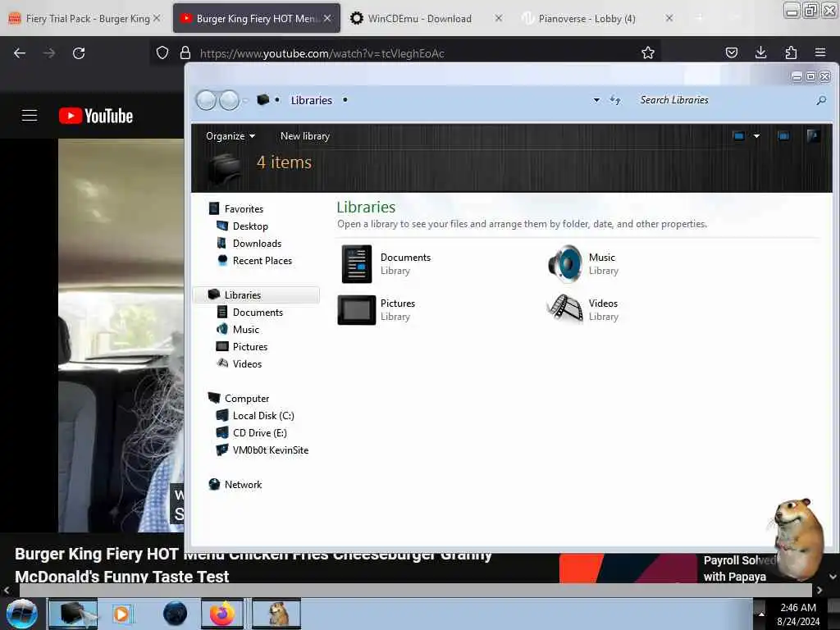Select Downloads under Favorites

(249, 243)
